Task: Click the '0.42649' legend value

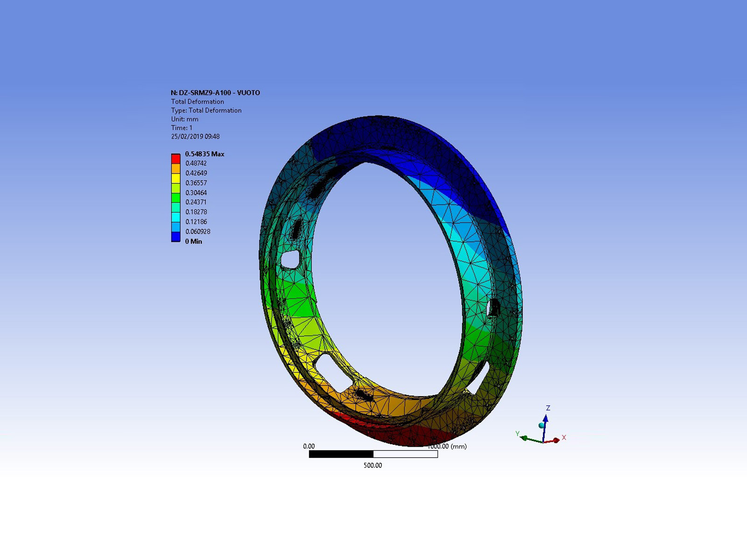Action: click(196, 173)
